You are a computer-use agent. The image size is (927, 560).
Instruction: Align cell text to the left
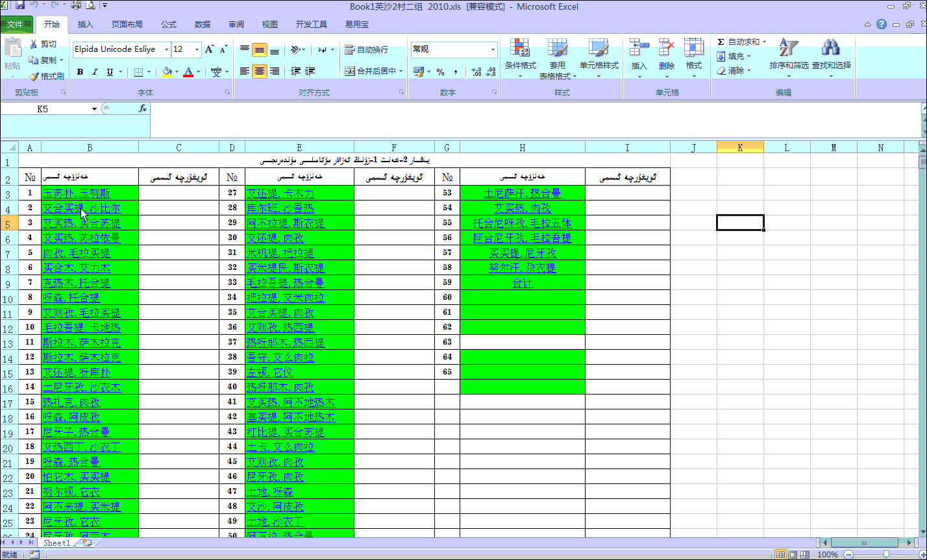(x=245, y=71)
